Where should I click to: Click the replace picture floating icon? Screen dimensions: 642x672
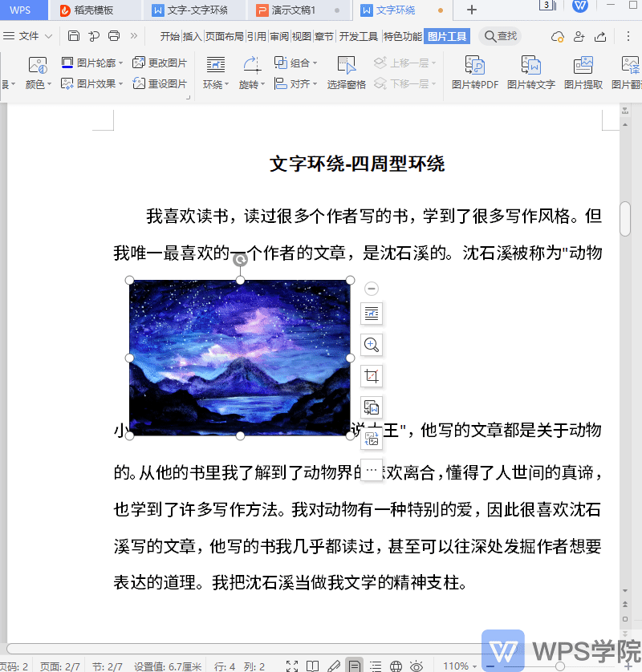[372, 439]
